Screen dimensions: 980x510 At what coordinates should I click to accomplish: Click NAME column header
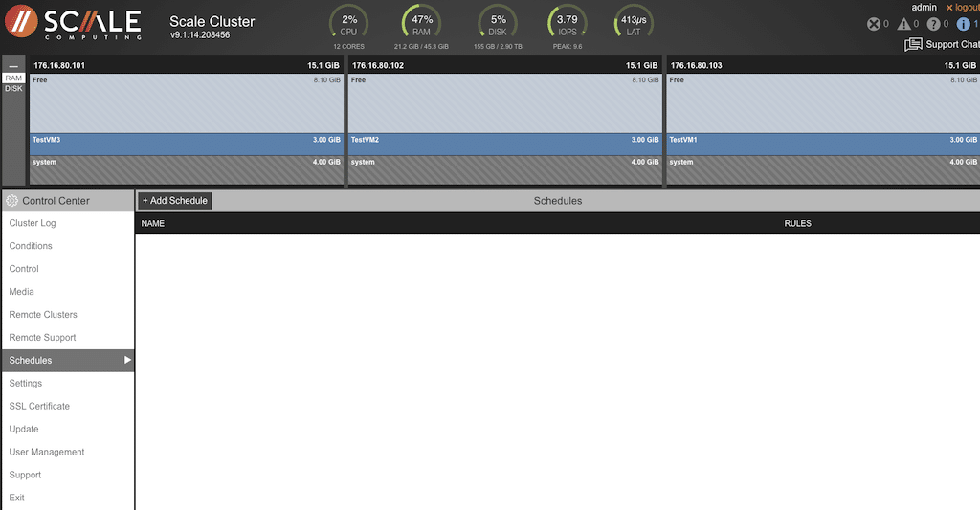click(153, 224)
